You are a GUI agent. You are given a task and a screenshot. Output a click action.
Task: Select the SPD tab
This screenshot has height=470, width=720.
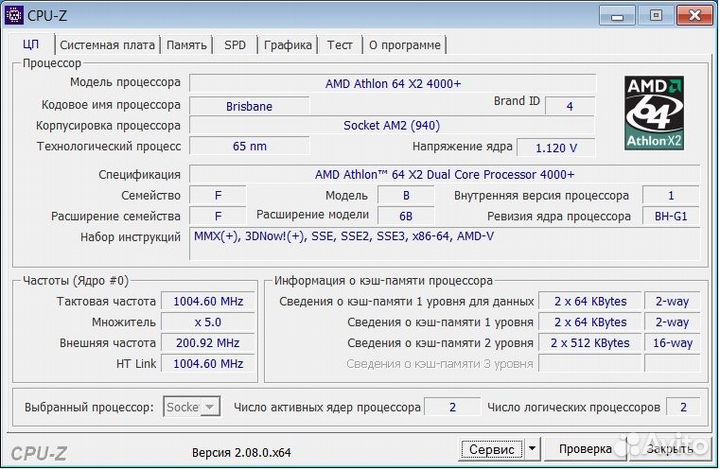[235, 45]
